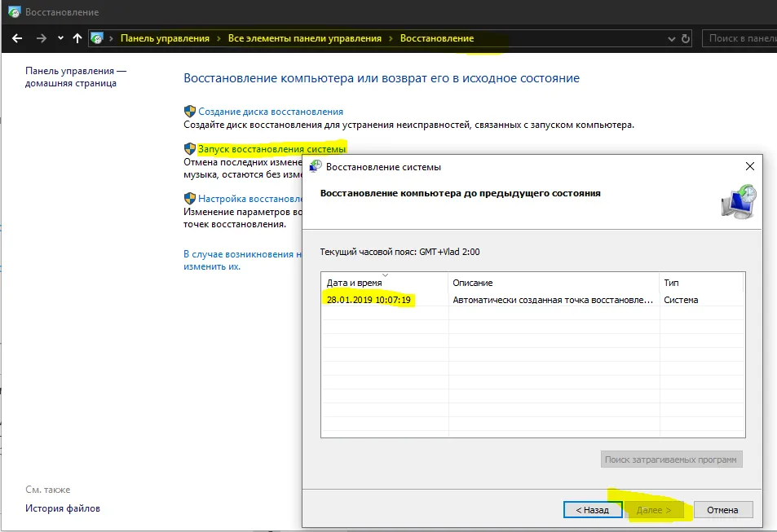Image resolution: width=777 pixels, height=532 pixels.
Task: Click the Далее button
Action: (x=654, y=510)
